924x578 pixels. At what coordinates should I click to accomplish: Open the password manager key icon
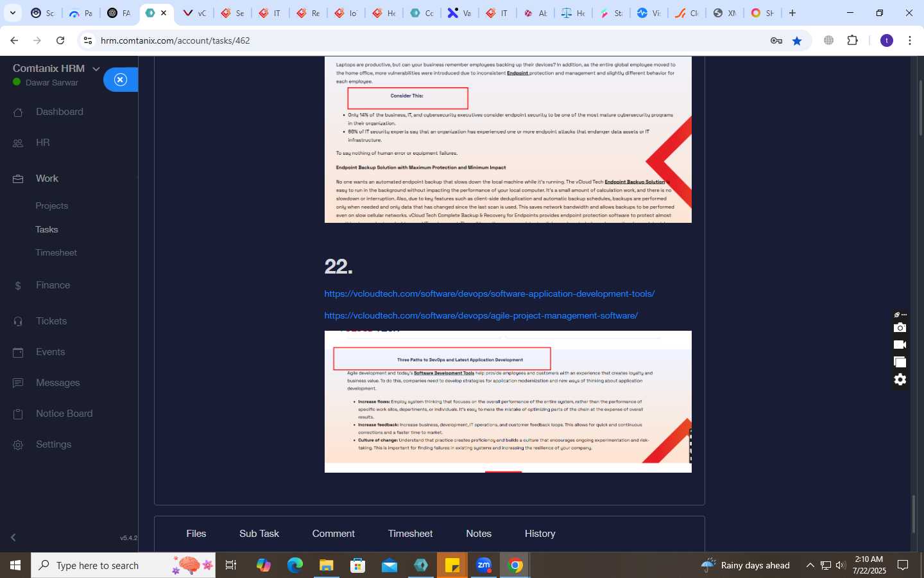pyautogui.click(x=776, y=40)
